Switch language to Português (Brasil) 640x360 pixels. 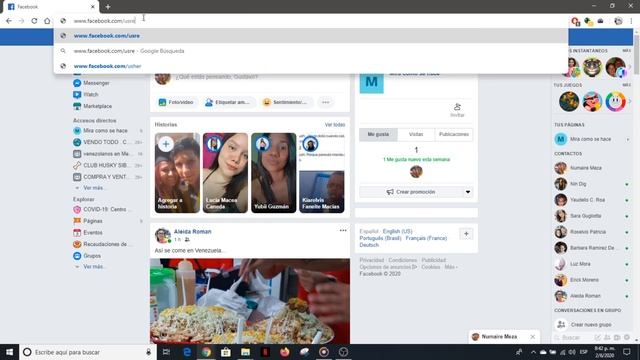(380, 238)
